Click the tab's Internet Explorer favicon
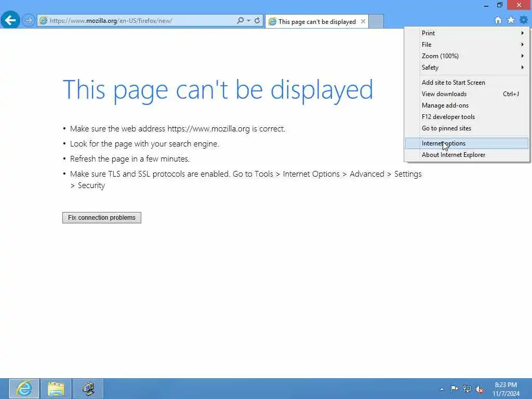The image size is (532, 399). tap(272, 22)
